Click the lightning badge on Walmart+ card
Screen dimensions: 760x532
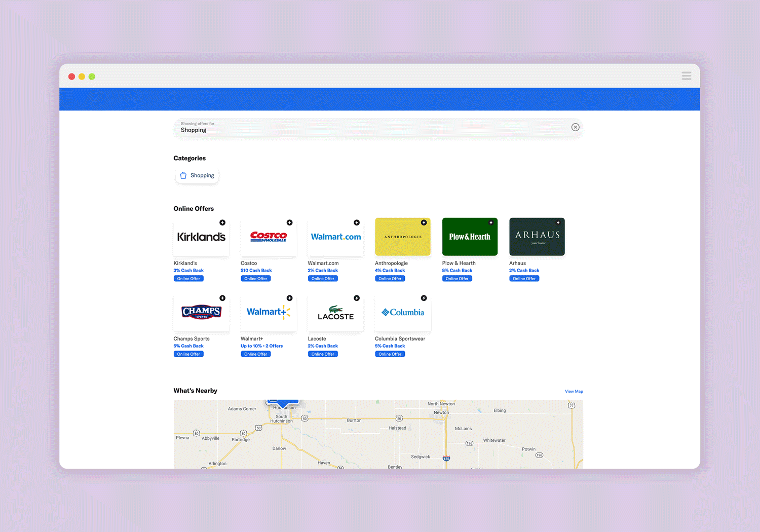(x=289, y=298)
